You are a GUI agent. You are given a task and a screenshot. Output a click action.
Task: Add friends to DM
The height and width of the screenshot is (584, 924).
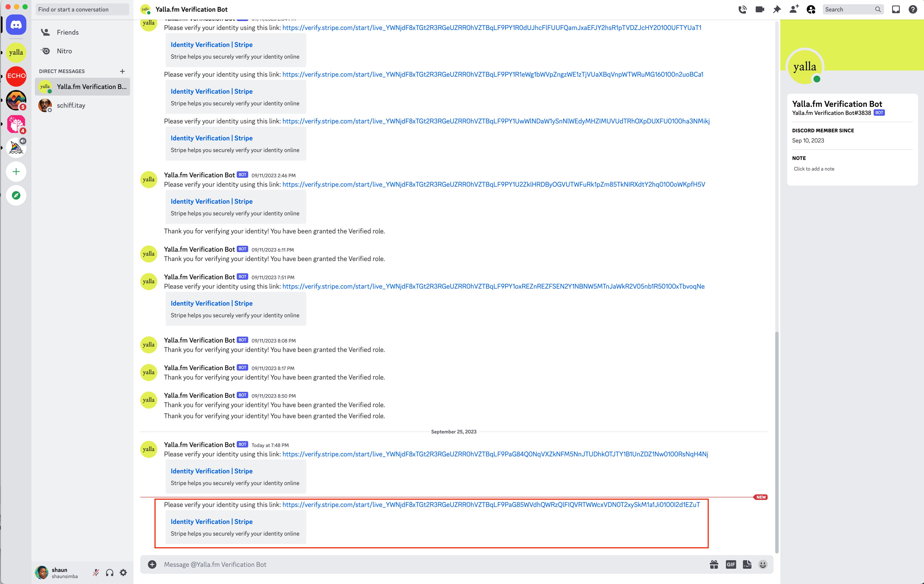coord(794,9)
